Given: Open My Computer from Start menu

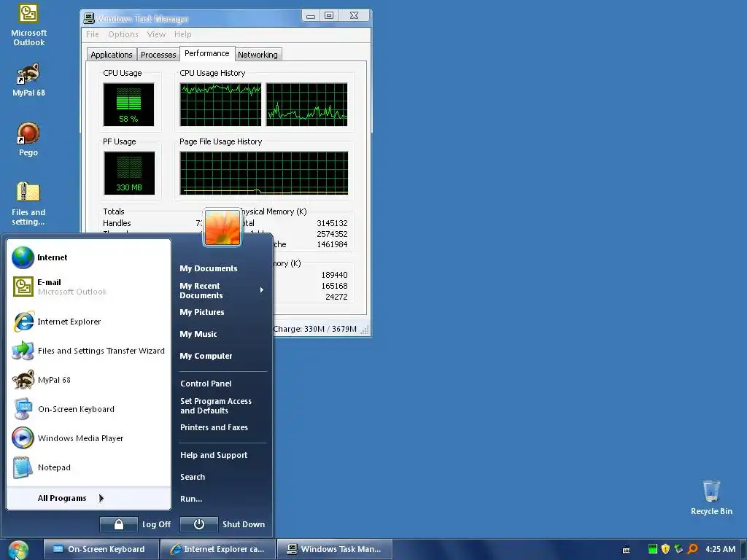Looking at the screenshot, I should pos(206,356).
